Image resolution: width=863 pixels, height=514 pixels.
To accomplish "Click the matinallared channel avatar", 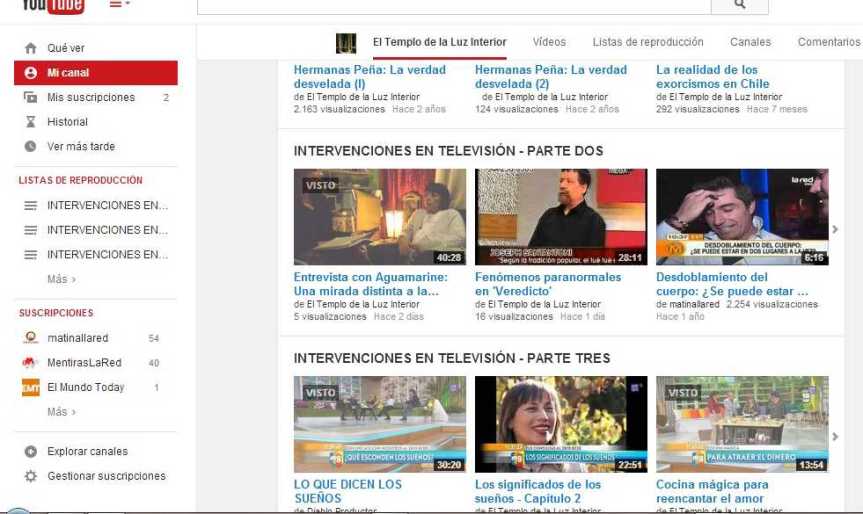I will 31,338.
